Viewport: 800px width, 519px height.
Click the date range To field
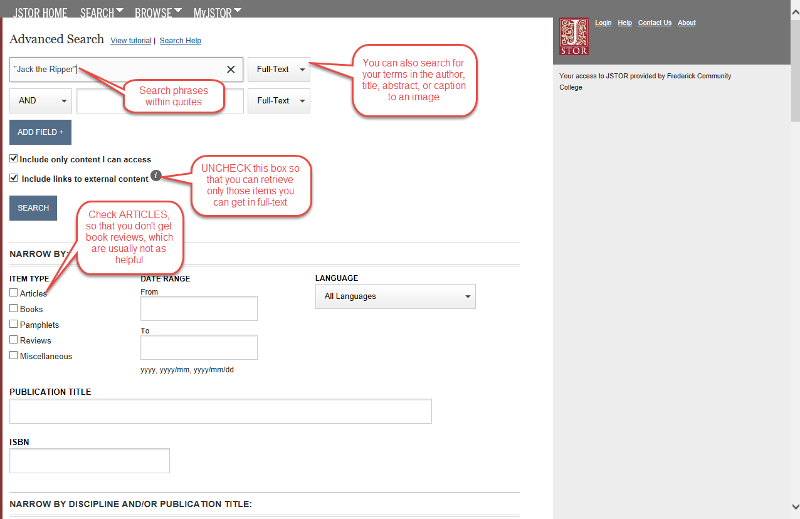(x=199, y=348)
